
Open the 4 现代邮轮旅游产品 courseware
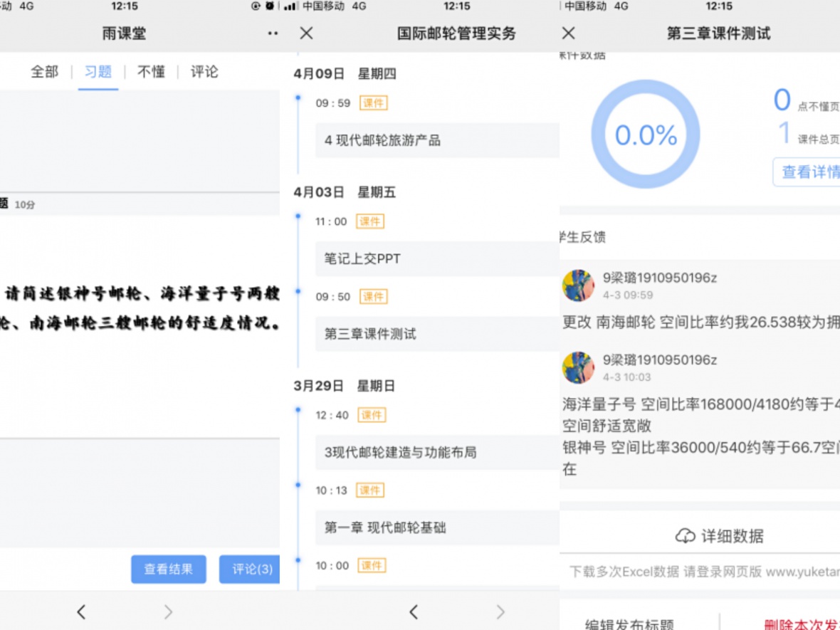click(x=436, y=140)
